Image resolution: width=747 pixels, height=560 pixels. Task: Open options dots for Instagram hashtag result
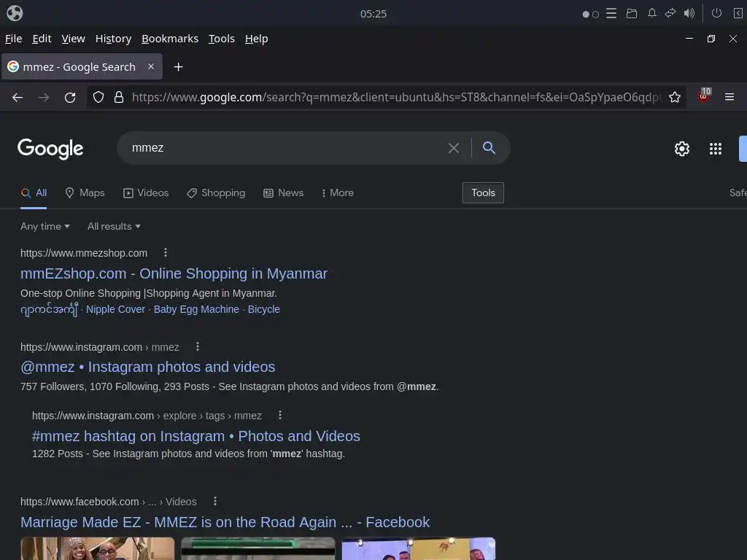point(280,415)
